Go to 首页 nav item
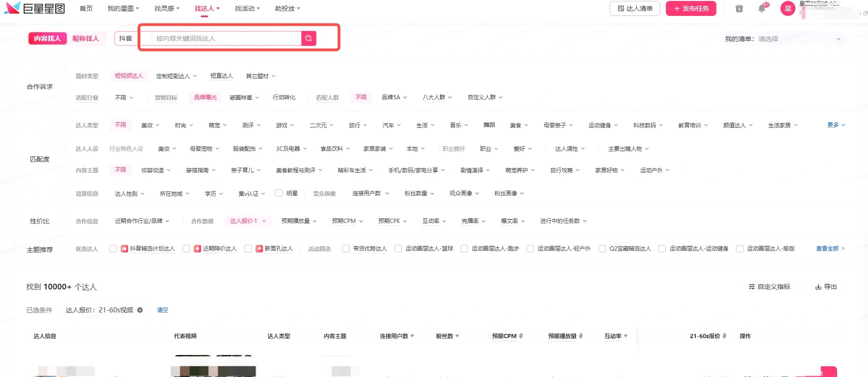The image size is (868, 377). (x=86, y=8)
